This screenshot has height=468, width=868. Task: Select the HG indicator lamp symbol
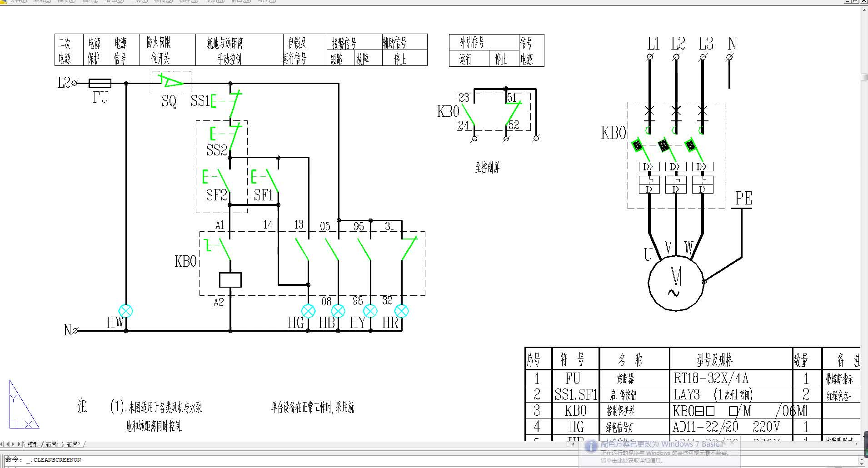pos(308,311)
